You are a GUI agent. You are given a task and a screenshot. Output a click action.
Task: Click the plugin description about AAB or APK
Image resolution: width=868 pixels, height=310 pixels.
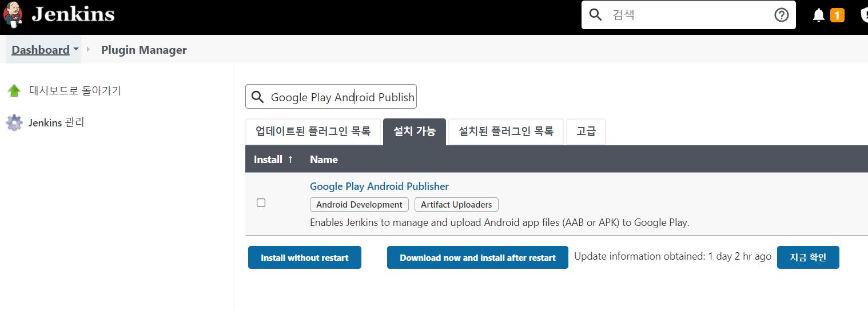coord(500,222)
